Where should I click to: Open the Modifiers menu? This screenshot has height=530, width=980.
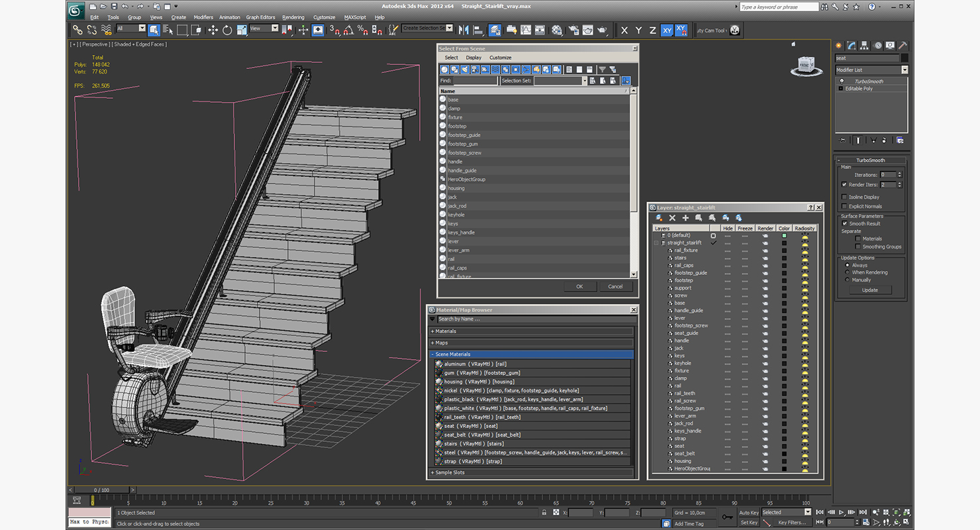pos(203,17)
